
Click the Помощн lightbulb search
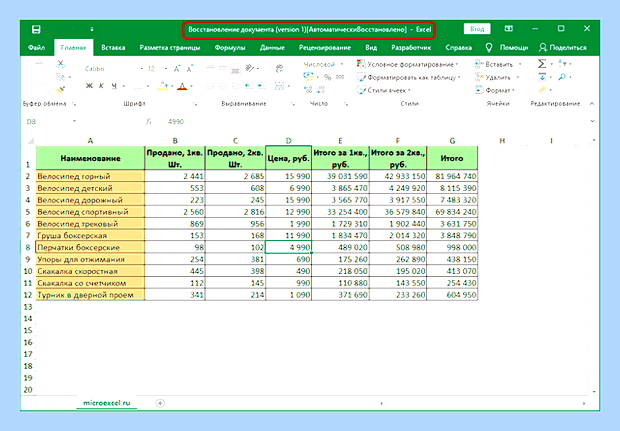click(x=507, y=47)
